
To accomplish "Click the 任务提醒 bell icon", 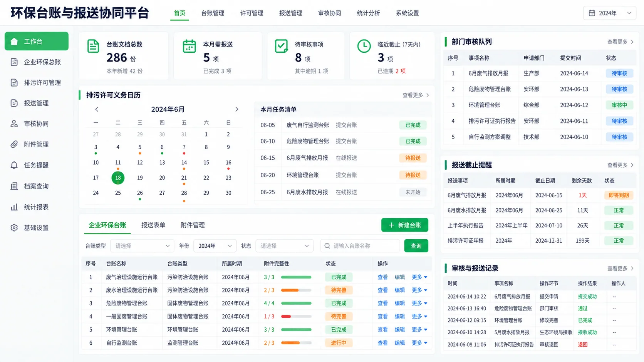I will tap(14, 165).
